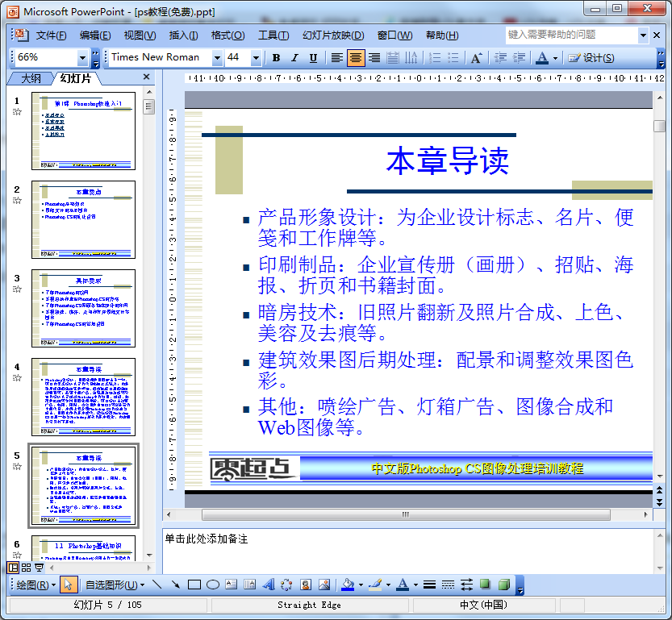This screenshot has width=672, height=620.
Task: Open the 工具(T) menu
Action: 273,35
